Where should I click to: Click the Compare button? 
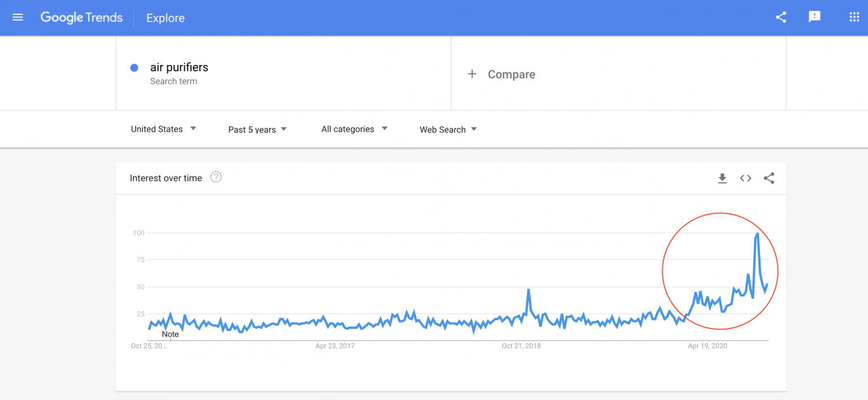pos(511,74)
